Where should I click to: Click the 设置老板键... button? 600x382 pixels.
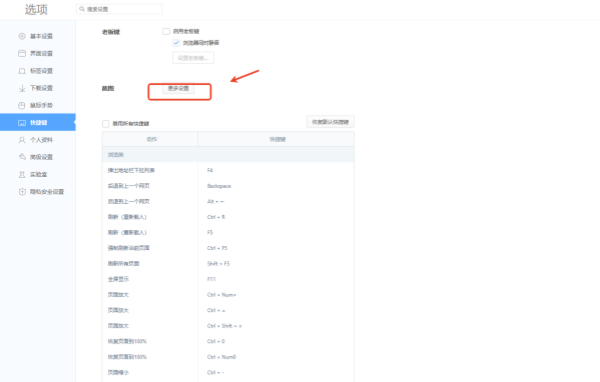click(x=193, y=58)
